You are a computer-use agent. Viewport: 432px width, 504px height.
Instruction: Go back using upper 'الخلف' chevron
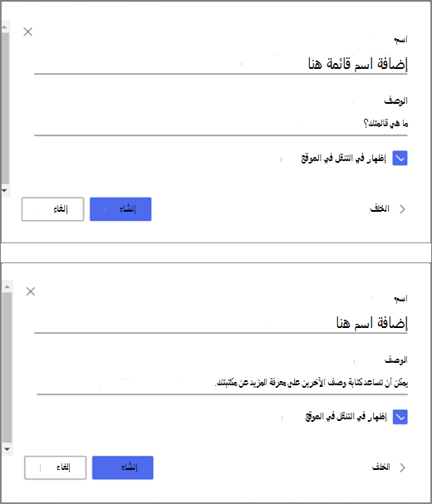(x=402, y=209)
